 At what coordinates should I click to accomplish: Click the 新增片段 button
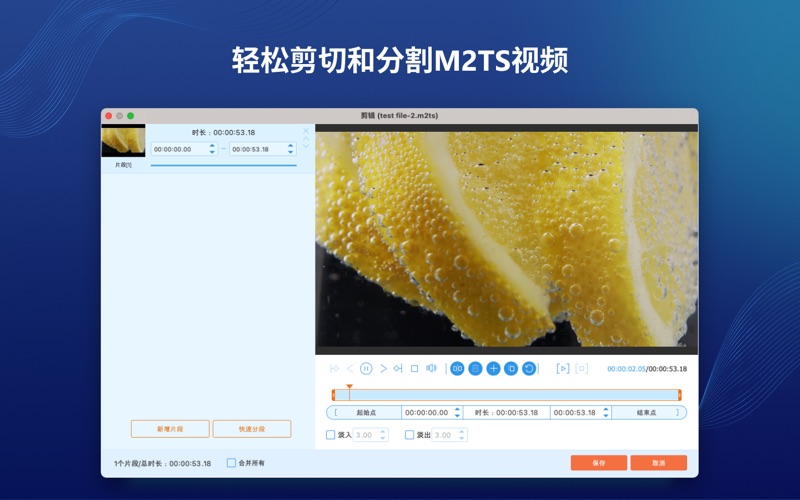(x=170, y=429)
